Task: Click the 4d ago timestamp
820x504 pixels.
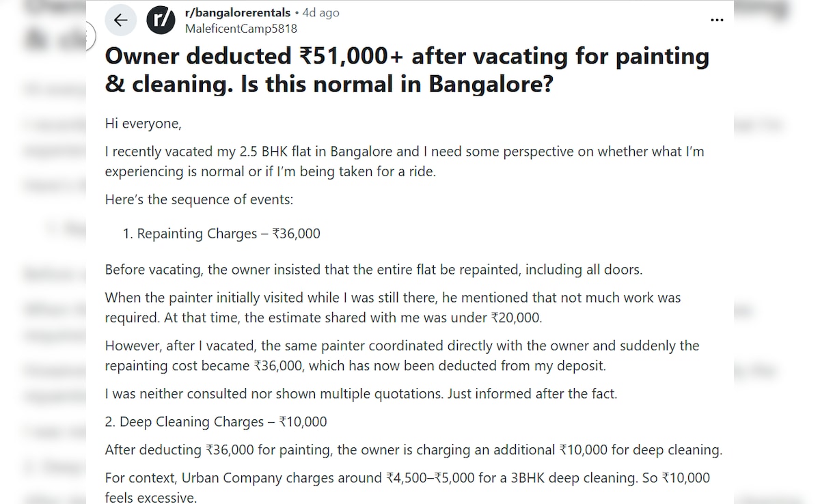Action: tap(320, 12)
